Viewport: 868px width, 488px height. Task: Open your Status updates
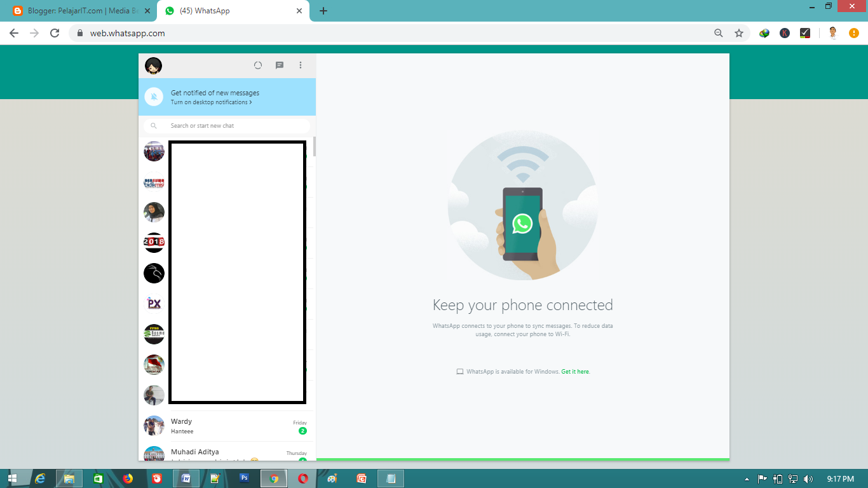(257, 65)
